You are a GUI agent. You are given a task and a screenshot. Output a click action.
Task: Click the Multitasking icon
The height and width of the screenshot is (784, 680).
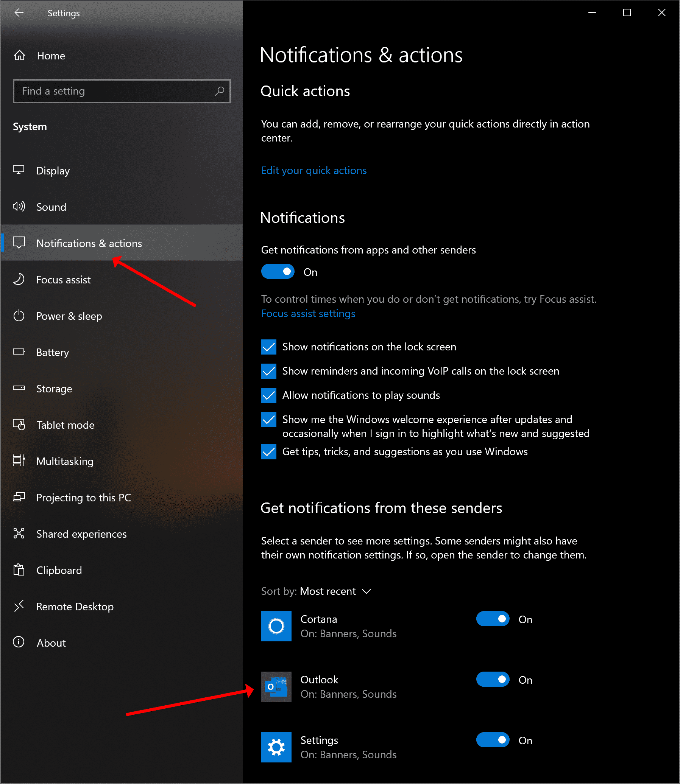[19, 460]
